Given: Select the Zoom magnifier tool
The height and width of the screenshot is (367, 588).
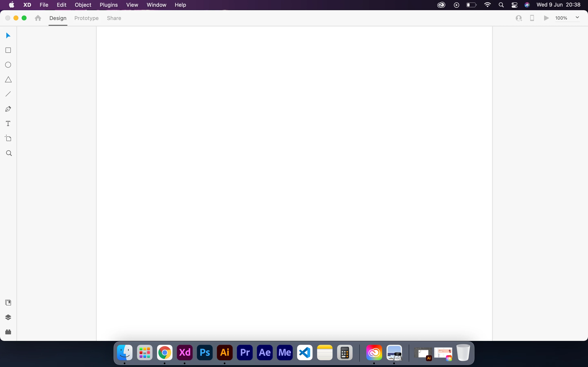Looking at the screenshot, I should pyautogui.click(x=9, y=153).
